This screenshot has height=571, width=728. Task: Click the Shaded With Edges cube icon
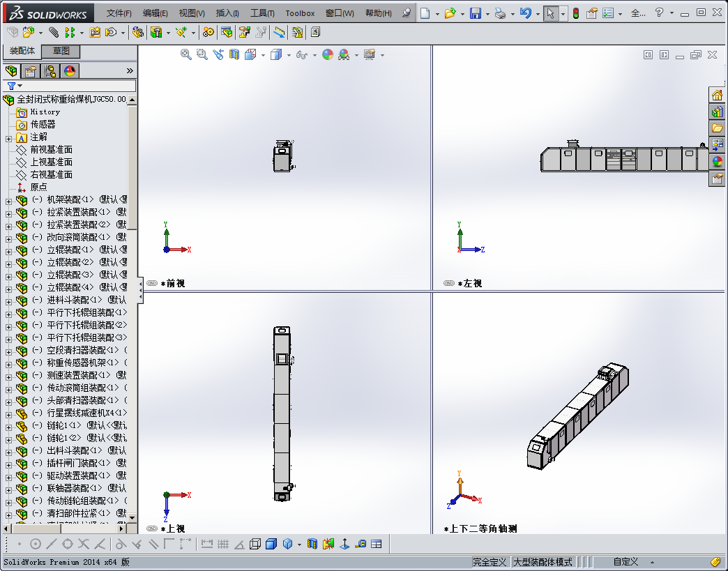(x=271, y=544)
